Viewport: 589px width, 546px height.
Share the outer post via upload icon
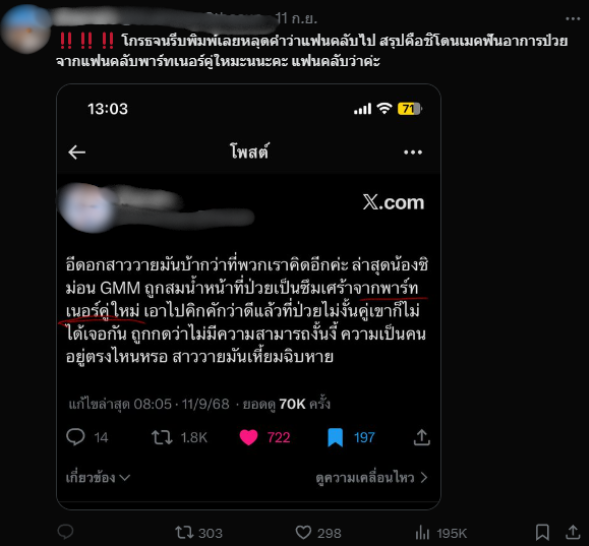click(572, 532)
